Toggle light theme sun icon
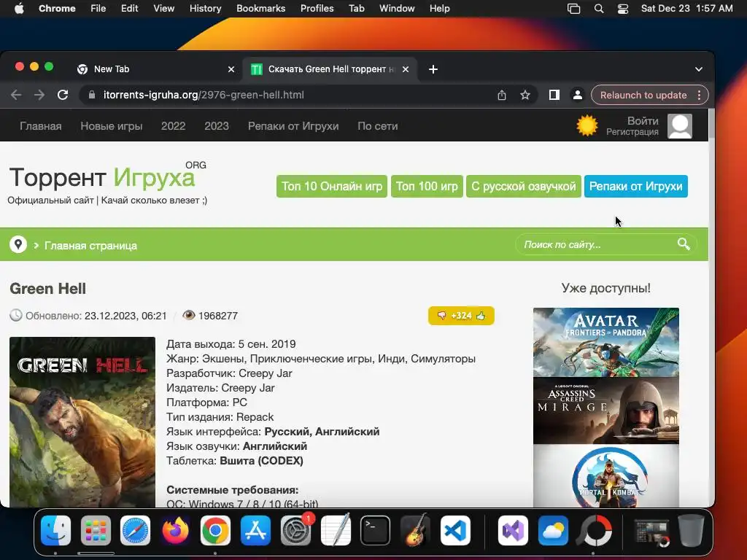Viewport: 747px width, 560px height. (x=587, y=125)
